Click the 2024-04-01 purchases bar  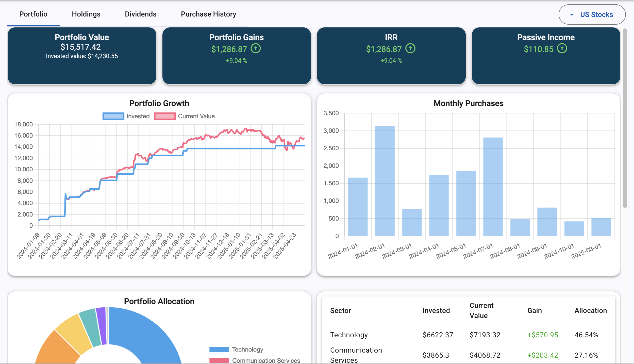click(439, 206)
